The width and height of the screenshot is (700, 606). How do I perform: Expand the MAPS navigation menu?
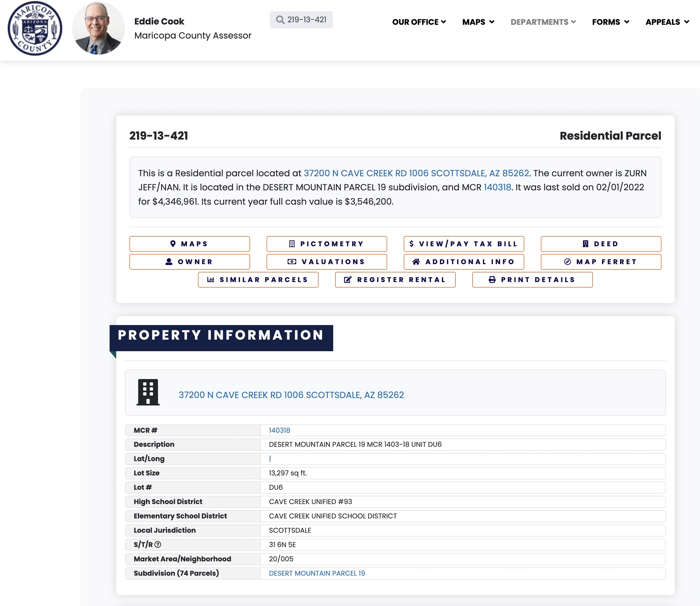tap(478, 22)
